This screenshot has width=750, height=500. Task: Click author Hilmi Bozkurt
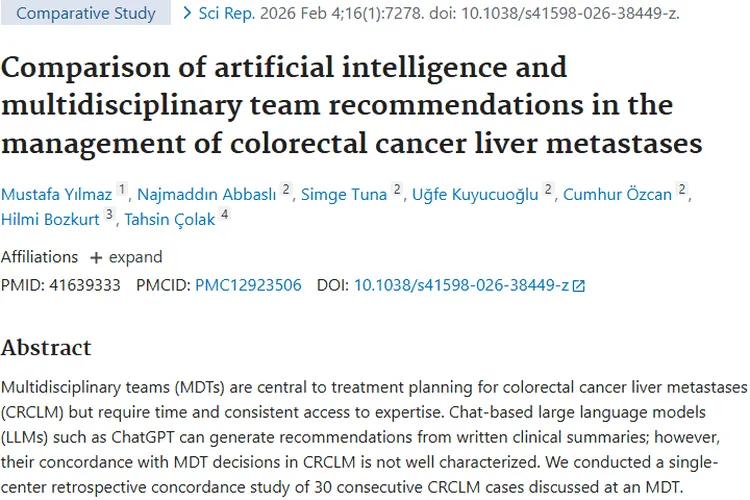click(50, 219)
